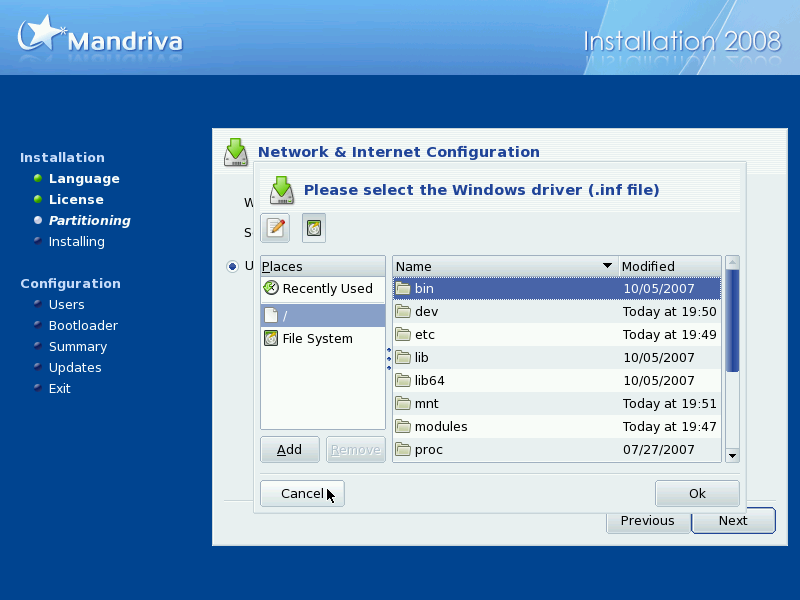Open Recently Used in Places
This screenshot has height=600, width=800.
click(x=323, y=288)
